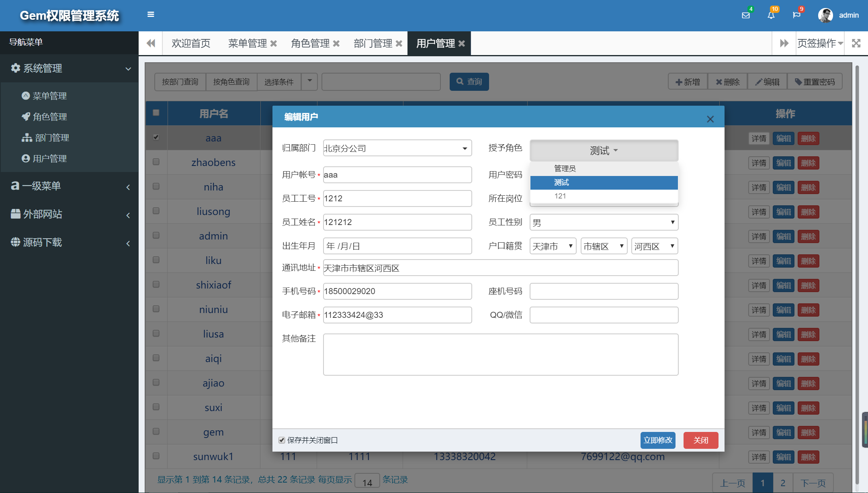Image resolution: width=868 pixels, height=493 pixels.
Task: Click the 查询 search button with magnifier icon
Action: tap(469, 82)
